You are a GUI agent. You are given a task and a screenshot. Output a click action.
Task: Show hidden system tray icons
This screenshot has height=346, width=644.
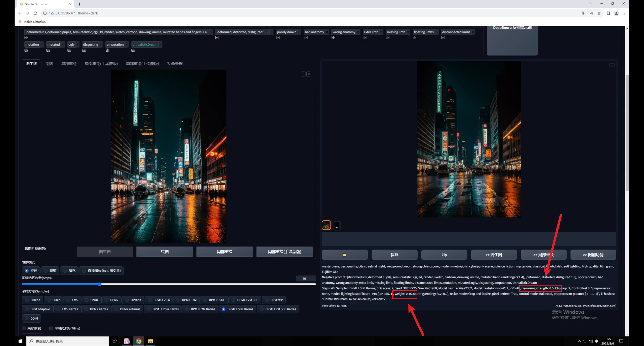(579, 341)
